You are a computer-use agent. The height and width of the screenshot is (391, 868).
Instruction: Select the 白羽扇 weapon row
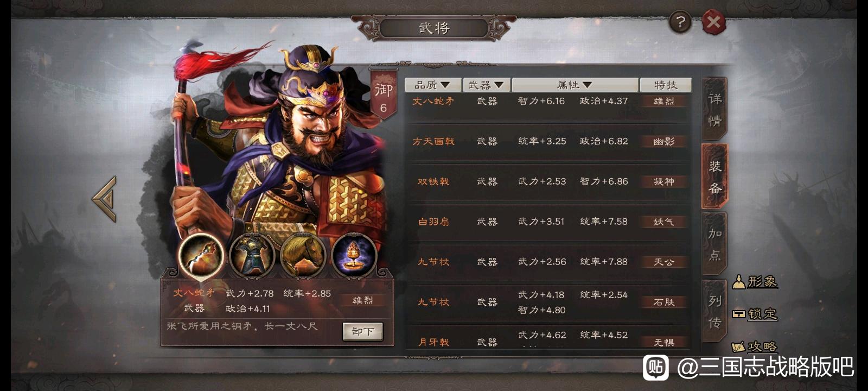[x=548, y=222]
